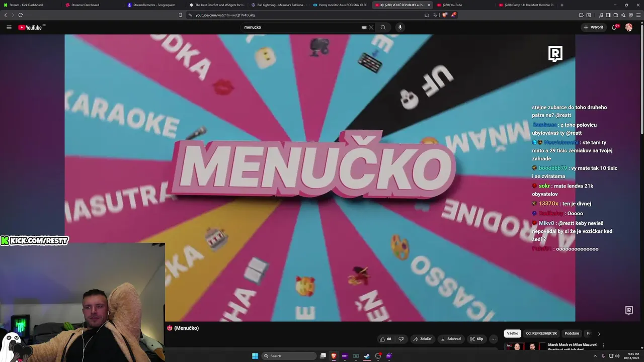644x362 pixels.
Task: Download the video with Stiahnuť
Action: [451, 339]
